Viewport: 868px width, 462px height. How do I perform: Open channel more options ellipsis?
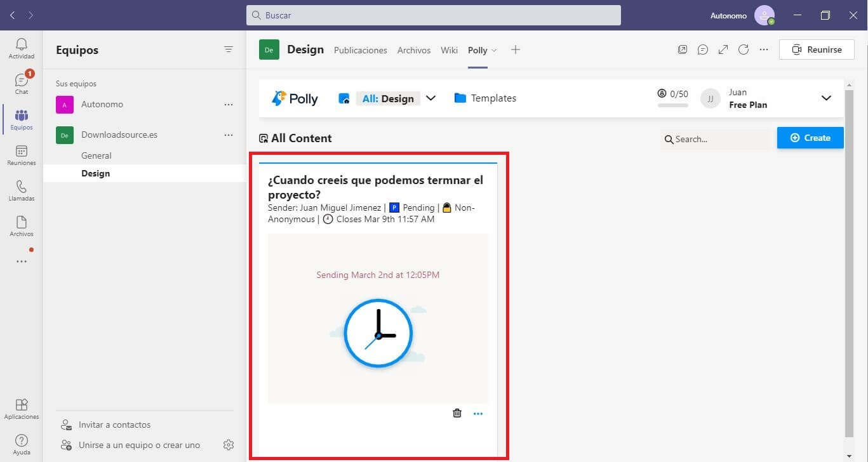[x=764, y=49]
